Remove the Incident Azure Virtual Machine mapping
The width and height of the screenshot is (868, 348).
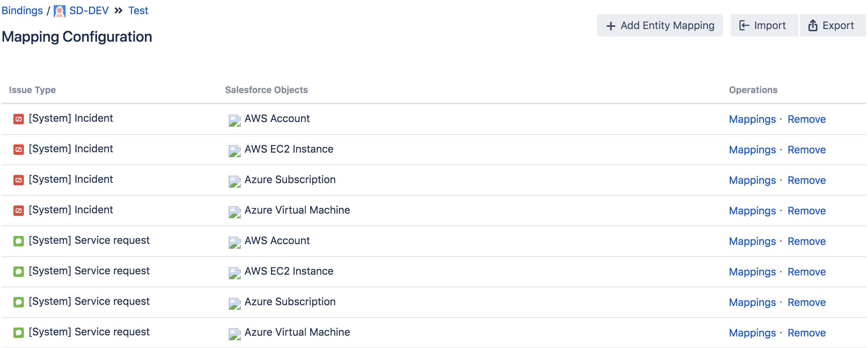(x=807, y=211)
